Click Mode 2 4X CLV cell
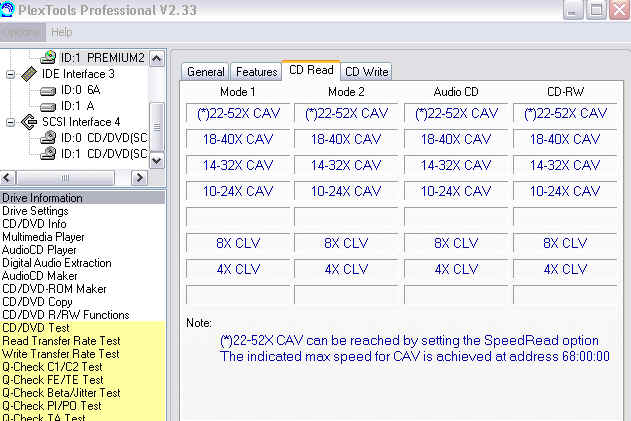 (346, 269)
